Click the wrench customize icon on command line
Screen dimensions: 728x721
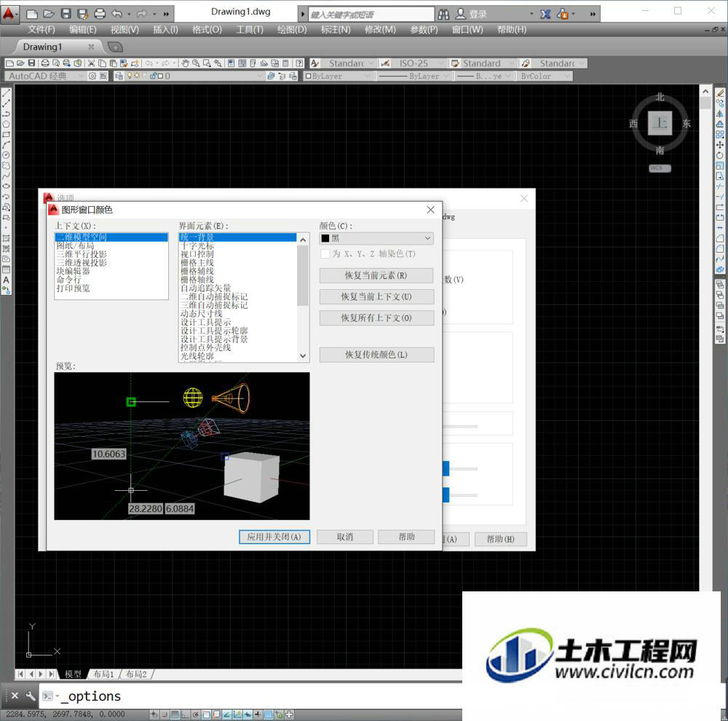pyautogui.click(x=30, y=696)
